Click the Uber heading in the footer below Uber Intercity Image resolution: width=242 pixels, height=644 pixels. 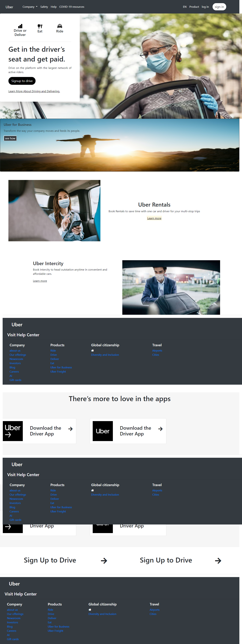pos(17,325)
